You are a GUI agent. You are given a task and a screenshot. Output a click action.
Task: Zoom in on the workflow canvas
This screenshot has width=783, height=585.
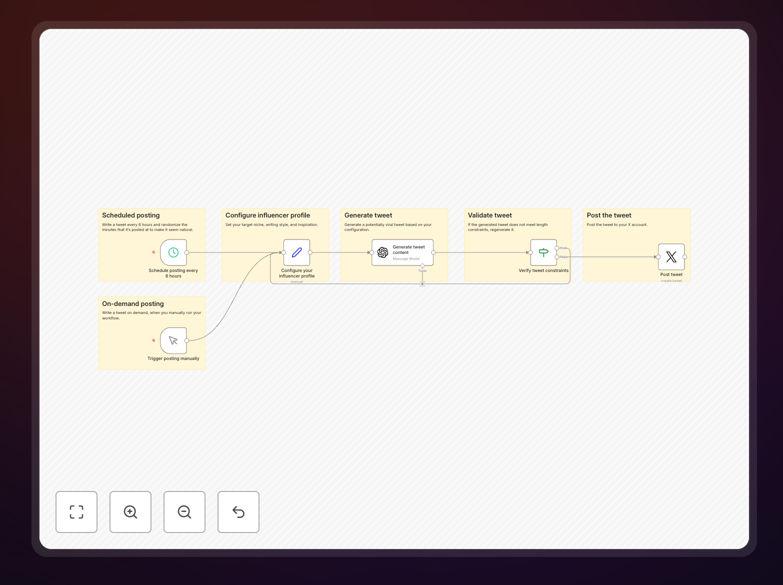click(x=130, y=512)
